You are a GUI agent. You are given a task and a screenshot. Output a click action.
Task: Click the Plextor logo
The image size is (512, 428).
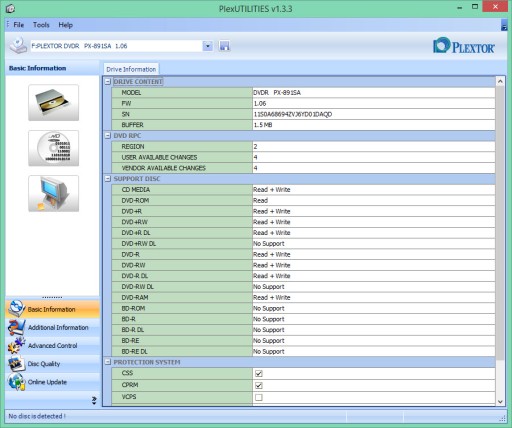pos(463,46)
